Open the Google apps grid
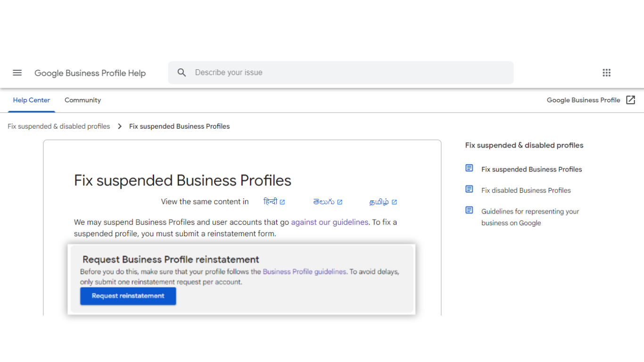 (x=607, y=73)
